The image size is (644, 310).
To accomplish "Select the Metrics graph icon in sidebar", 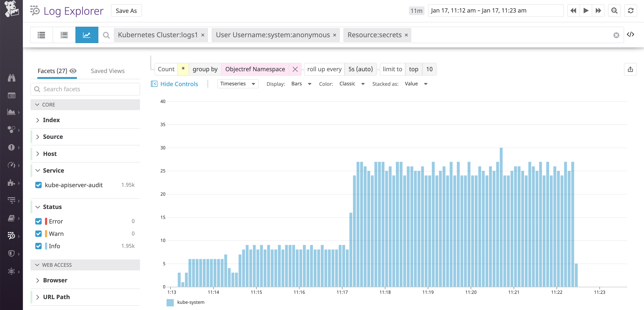I will click(x=11, y=112).
